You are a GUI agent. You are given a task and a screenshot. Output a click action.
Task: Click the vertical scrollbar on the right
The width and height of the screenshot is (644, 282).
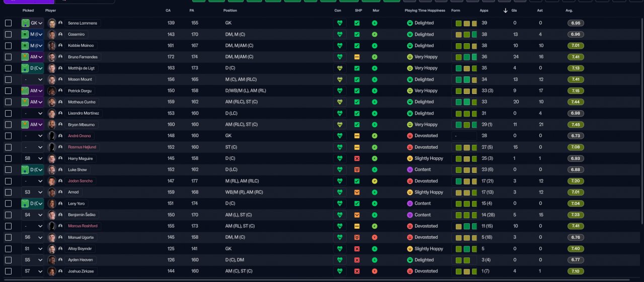[641, 121]
